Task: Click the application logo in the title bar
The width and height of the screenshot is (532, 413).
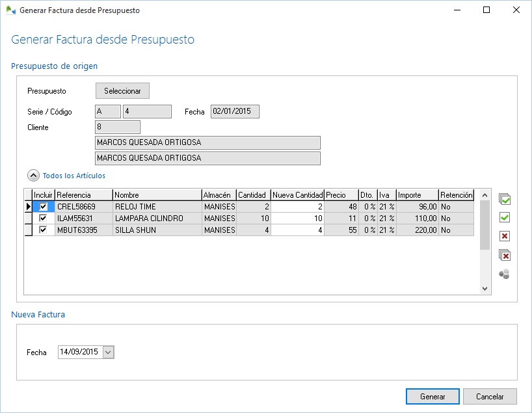Action: pos(11,10)
